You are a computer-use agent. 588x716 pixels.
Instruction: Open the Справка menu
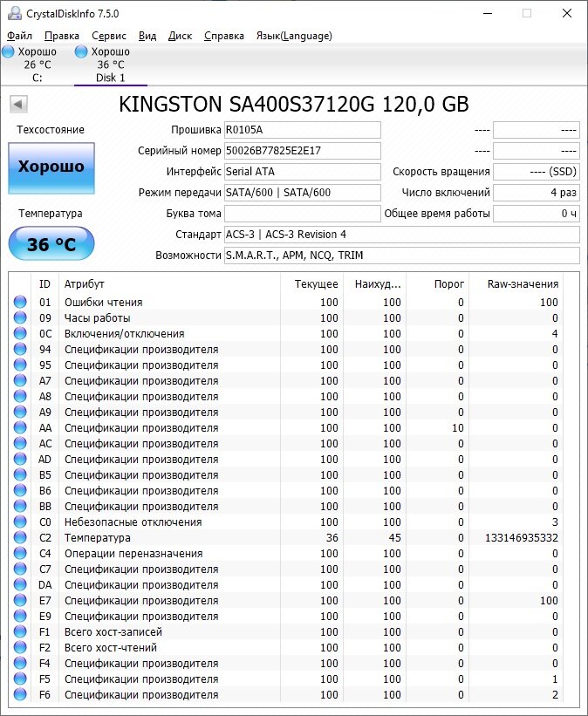(224, 36)
